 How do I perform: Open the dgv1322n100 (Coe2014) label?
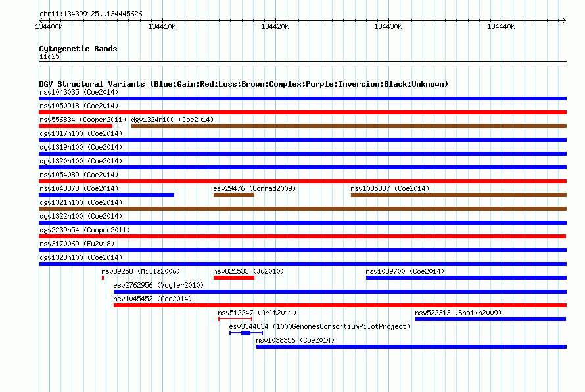(x=81, y=216)
